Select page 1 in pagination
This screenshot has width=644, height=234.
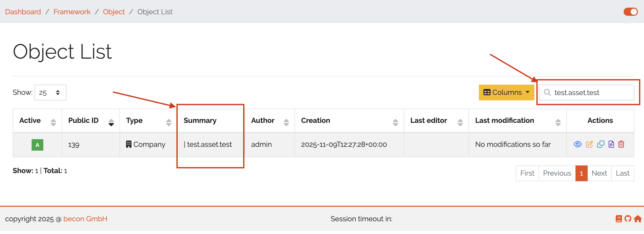(581, 173)
